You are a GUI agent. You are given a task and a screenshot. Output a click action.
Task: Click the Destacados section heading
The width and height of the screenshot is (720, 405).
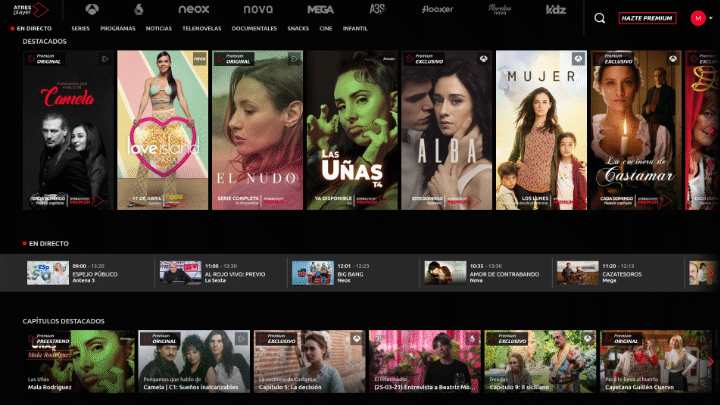[x=45, y=41]
